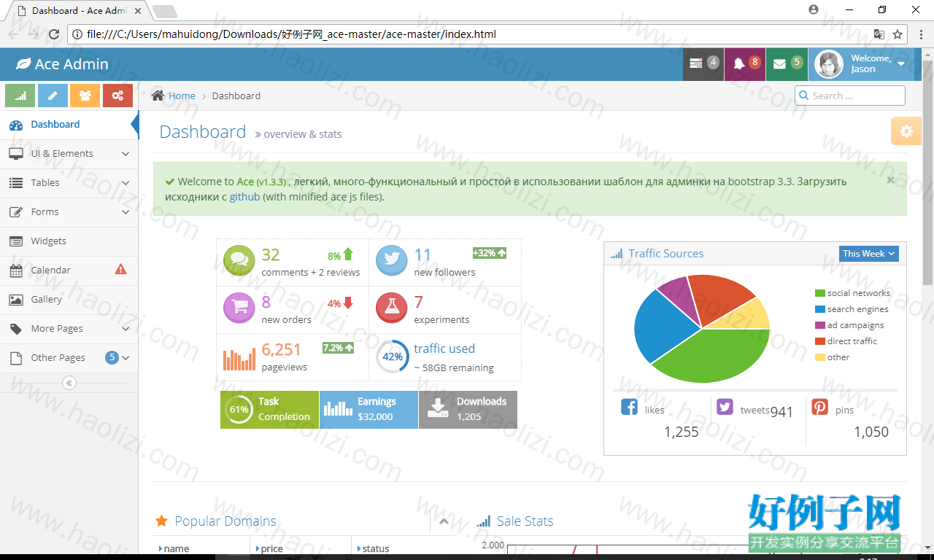Collapse the sidebar with the double-arrow button

click(x=69, y=383)
